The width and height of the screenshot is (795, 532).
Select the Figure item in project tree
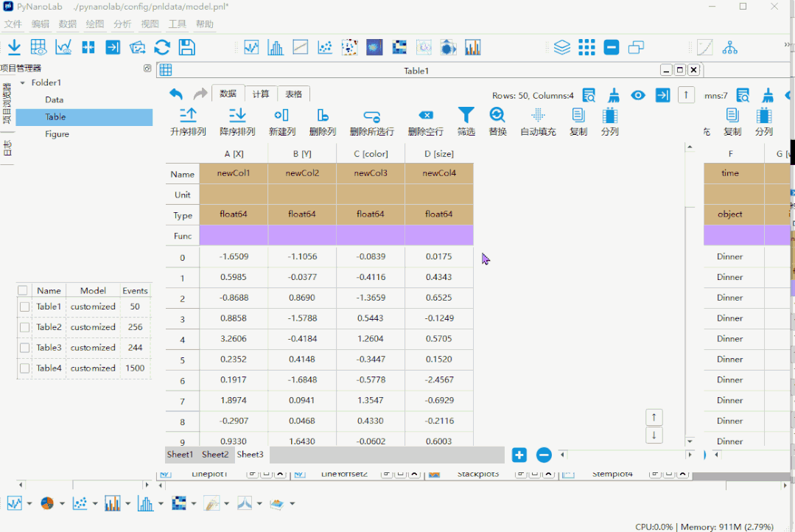(57, 134)
